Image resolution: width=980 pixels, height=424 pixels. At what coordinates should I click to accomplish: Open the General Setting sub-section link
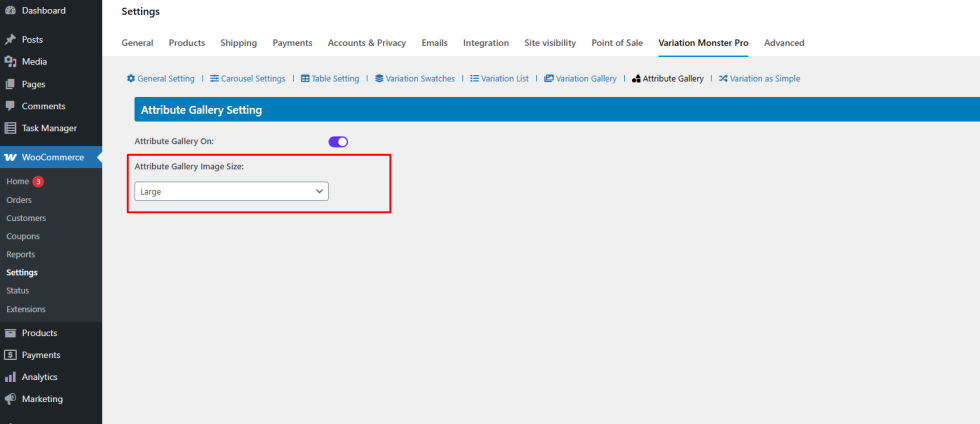point(161,78)
